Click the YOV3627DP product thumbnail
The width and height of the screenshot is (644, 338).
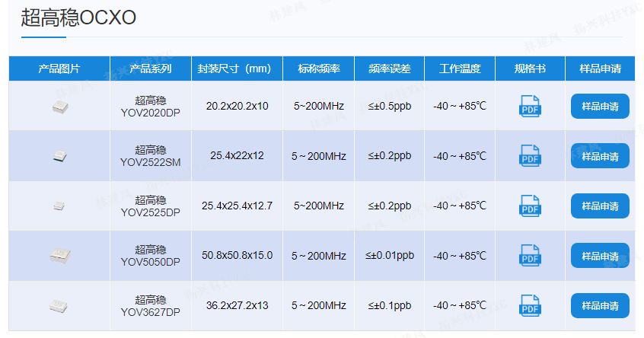click(59, 306)
